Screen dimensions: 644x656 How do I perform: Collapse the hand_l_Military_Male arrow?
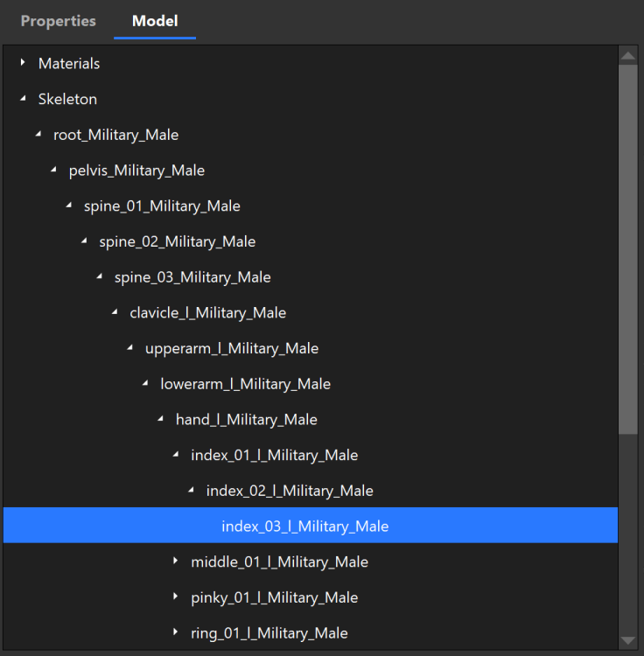[x=160, y=420]
